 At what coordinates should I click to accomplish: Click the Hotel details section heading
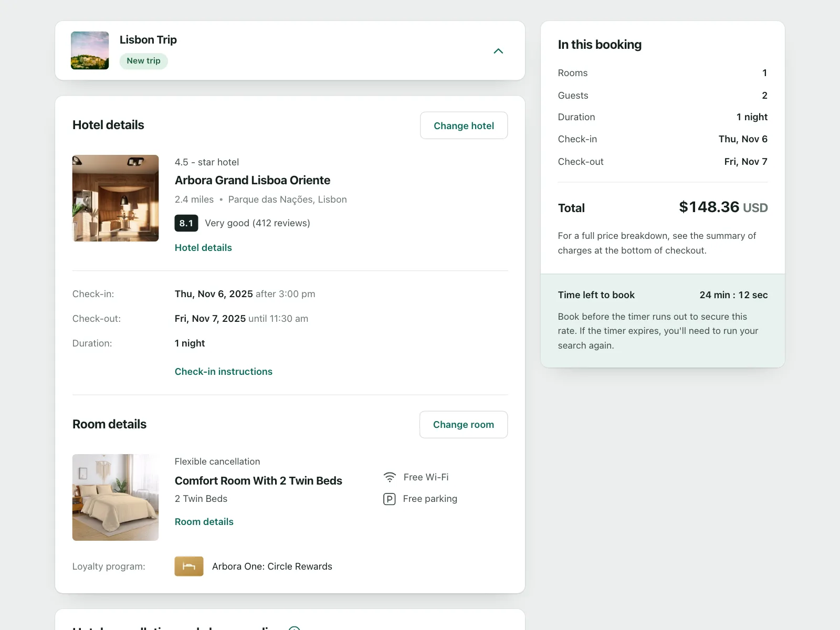(x=108, y=125)
